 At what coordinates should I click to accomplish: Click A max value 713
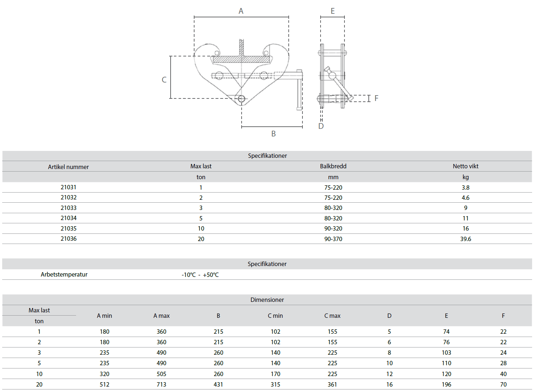pos(162,384)
